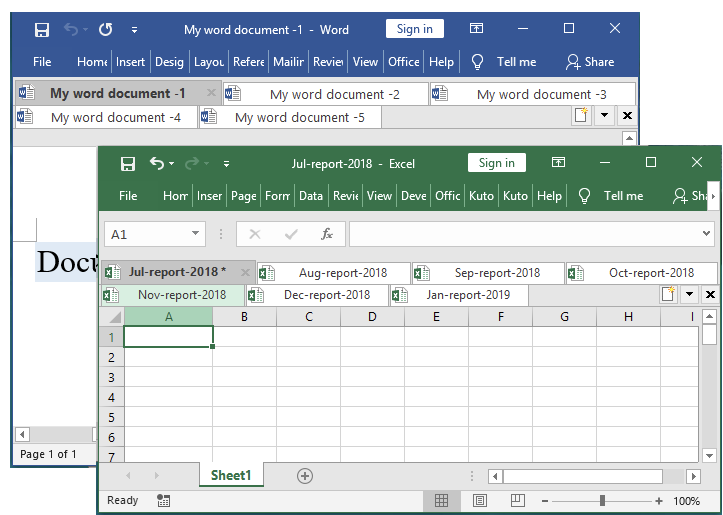The height and width of the screenshot is (515, 723).
Task: Click the Excel zoom slider handle
Action: 602,501
